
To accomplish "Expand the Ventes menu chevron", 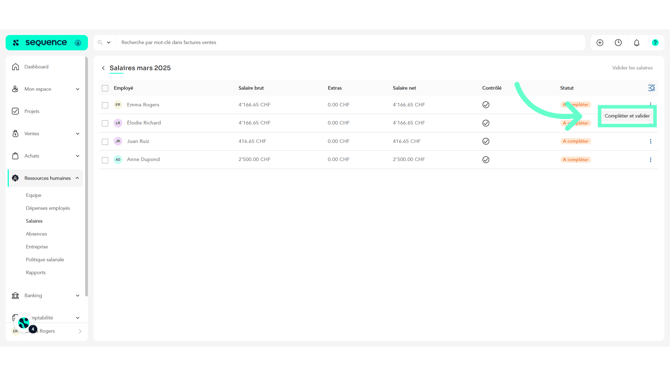I will click(77, 134).
